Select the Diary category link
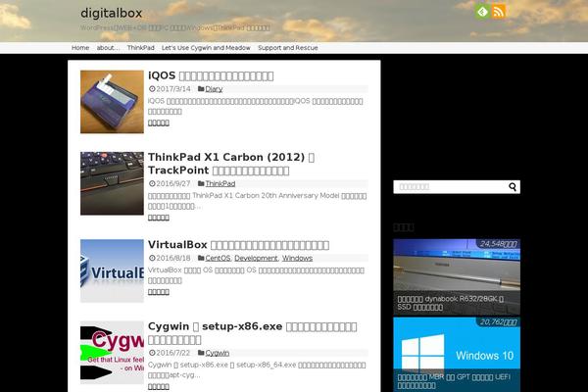Image resolution: width=588 pixels, height=392 pixels. (x=214, y=89)
